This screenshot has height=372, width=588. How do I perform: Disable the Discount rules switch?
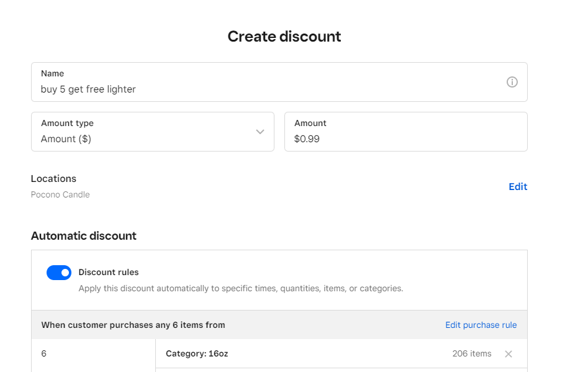[59, 273]
